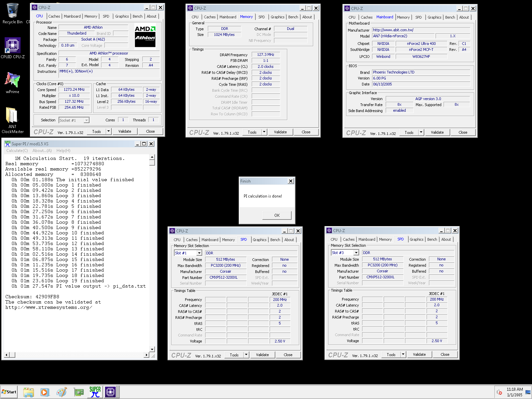Click the Tools button in the Slot #1 SPD window
The image size is (532, 399).
(x=234, y=355)
